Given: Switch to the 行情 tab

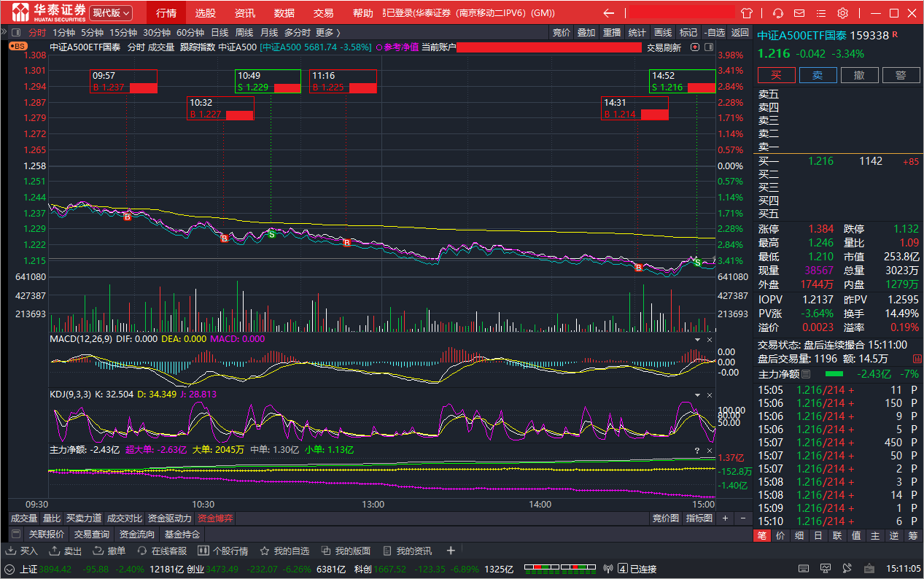Looking at the screenshot, I should tap(166, 13).
